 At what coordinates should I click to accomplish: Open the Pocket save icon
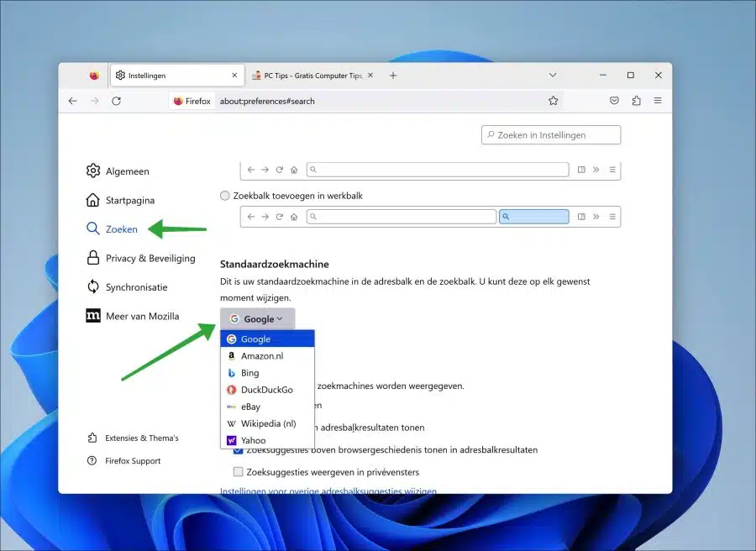click(614, 101)
